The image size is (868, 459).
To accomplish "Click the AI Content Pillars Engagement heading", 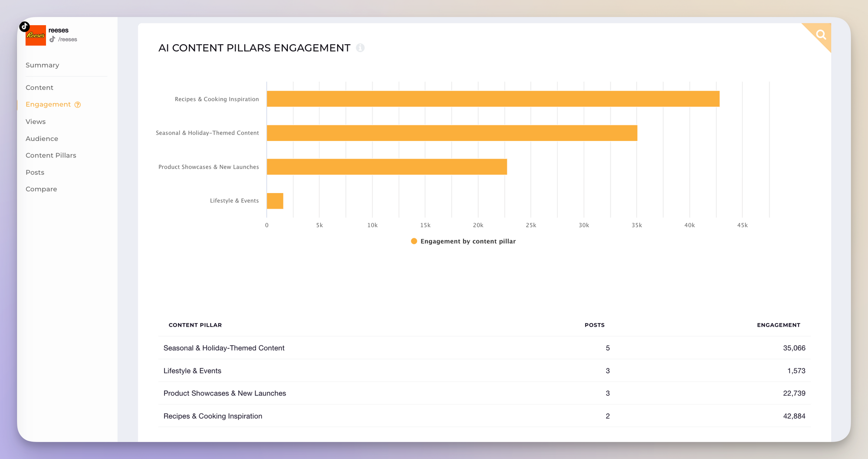I will coord(254,48).
